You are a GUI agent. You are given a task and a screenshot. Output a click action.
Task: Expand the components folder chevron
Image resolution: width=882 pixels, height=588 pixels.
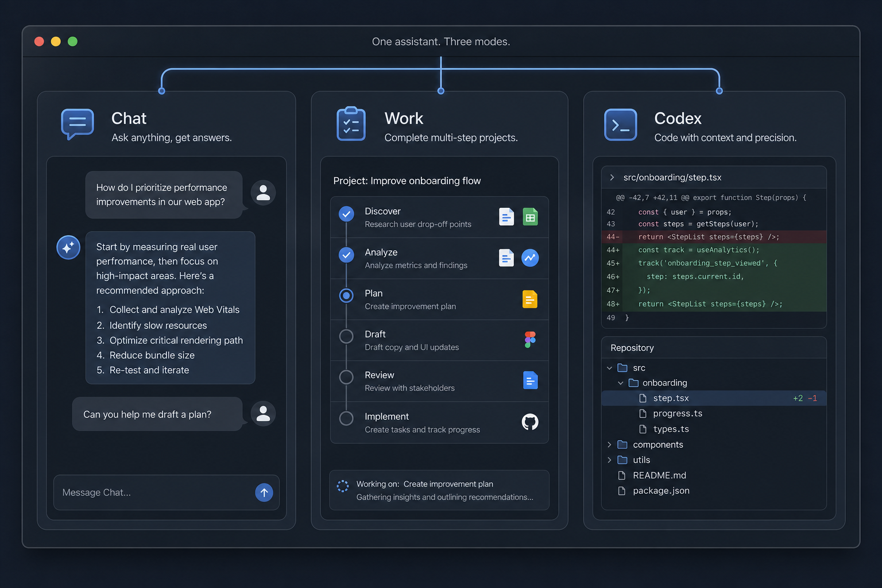tap(609, 444)
